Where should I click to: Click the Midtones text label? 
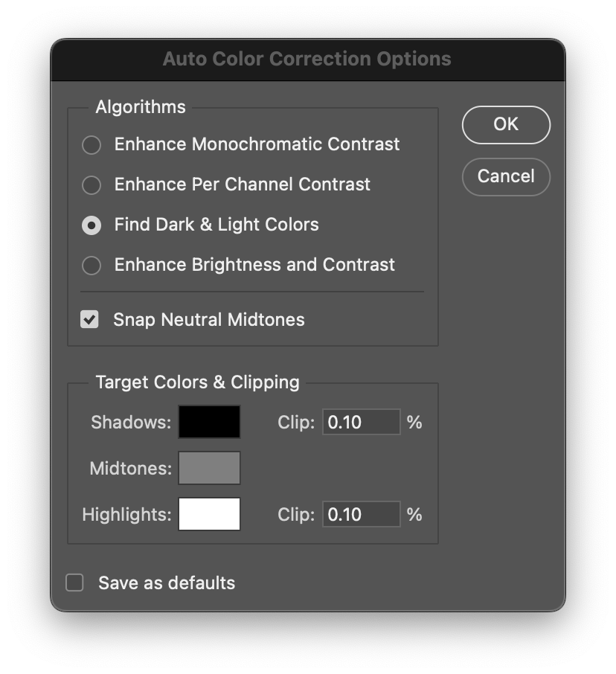coord(130,469)
